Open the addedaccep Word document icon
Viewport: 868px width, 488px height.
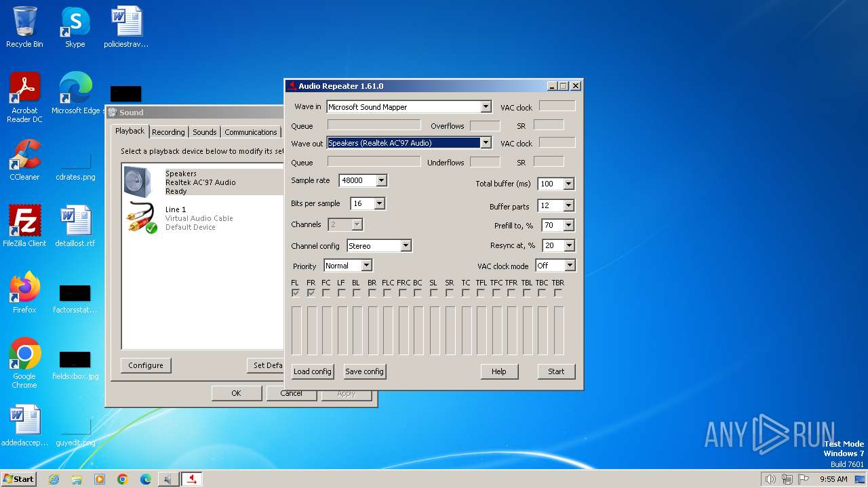click(x=24, y=426)
